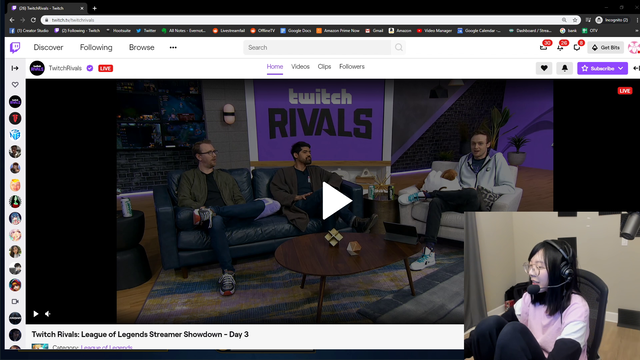
Task: Open the Creator Studio bookmark
Action: click(29, 31)
